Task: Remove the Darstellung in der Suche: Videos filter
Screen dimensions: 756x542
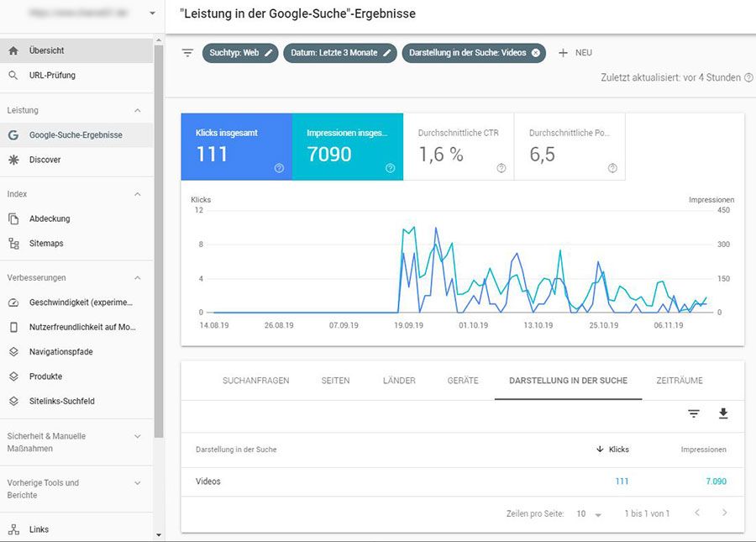Action: (536, 53)
